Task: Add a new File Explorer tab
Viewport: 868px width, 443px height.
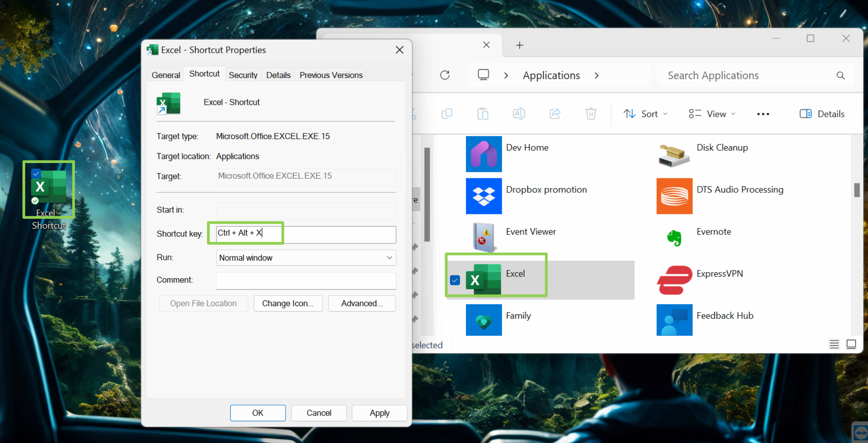Action: pos(519,45)
